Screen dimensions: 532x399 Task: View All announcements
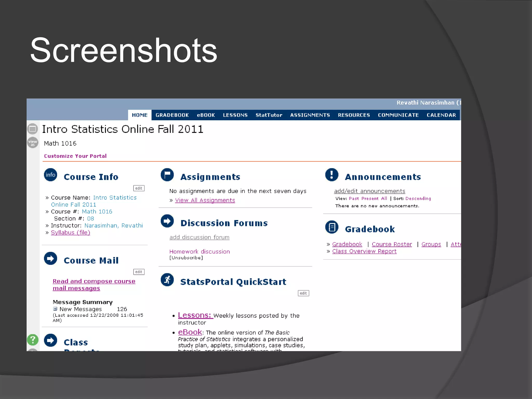tap(384, 198)
